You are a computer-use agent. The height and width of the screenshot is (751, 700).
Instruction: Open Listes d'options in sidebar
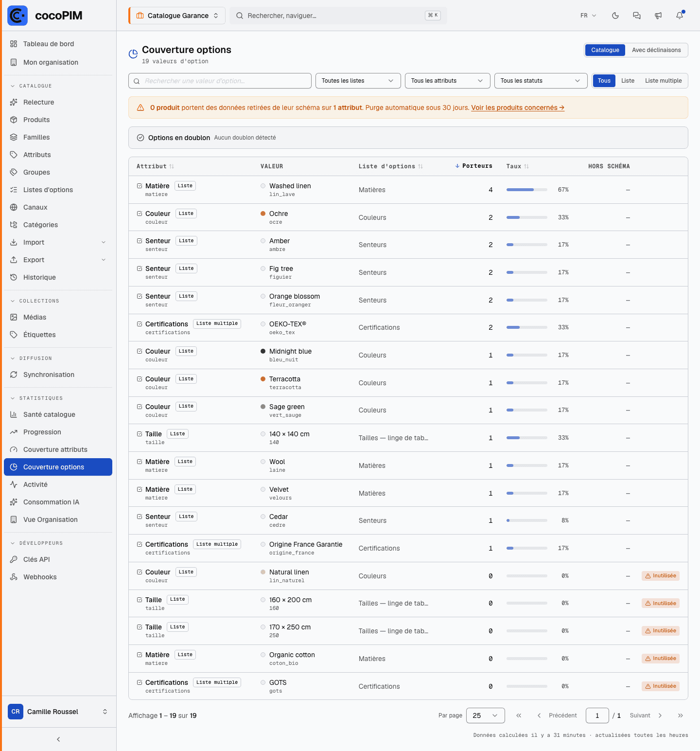pos(58,190)
